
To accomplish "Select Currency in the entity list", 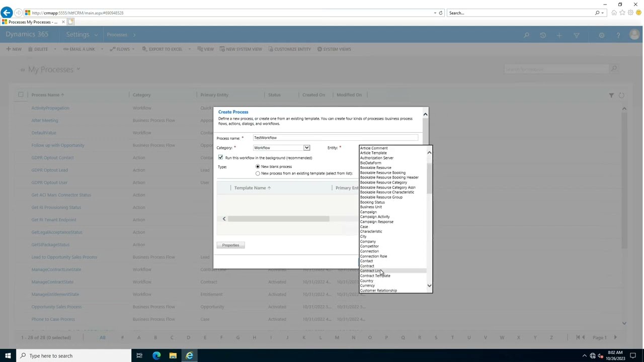I will pyautogui.click(x=367, y=286).
